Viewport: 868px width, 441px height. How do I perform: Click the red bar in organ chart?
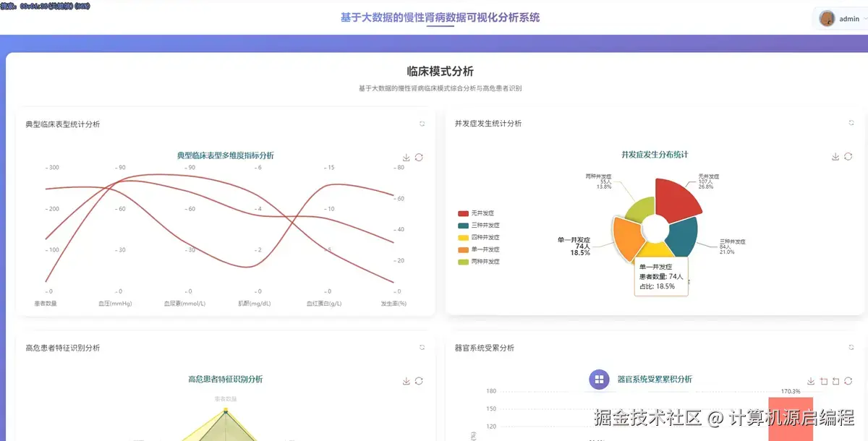pos(791,419)
